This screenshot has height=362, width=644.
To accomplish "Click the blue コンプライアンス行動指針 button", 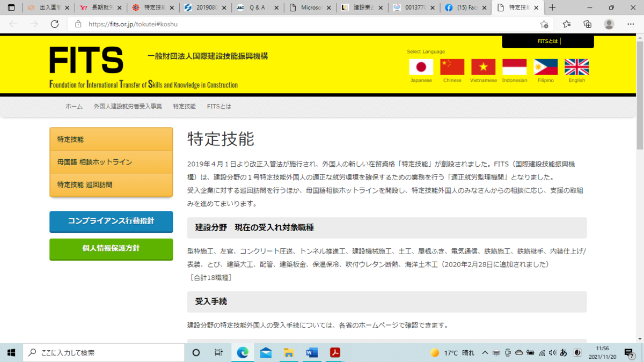I will tap(111, 221).
